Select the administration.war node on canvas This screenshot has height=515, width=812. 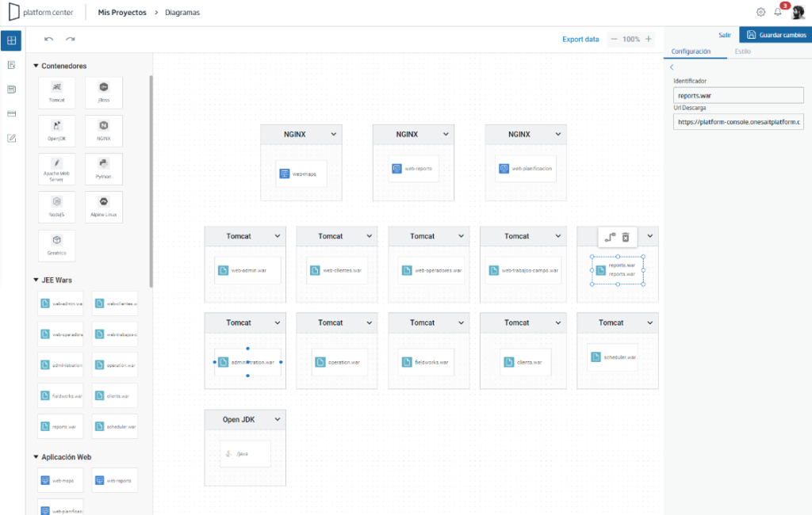(247, 362)
